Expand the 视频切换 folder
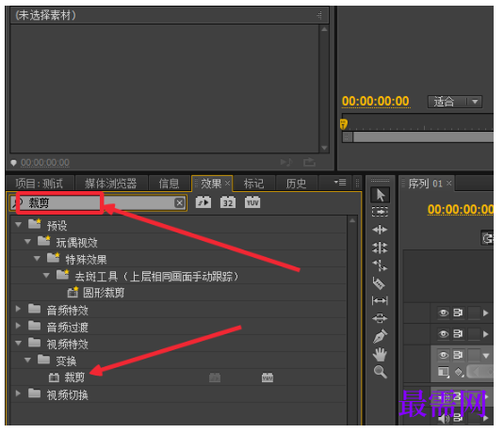Screen dimensions: 504x433 (18, 393)
